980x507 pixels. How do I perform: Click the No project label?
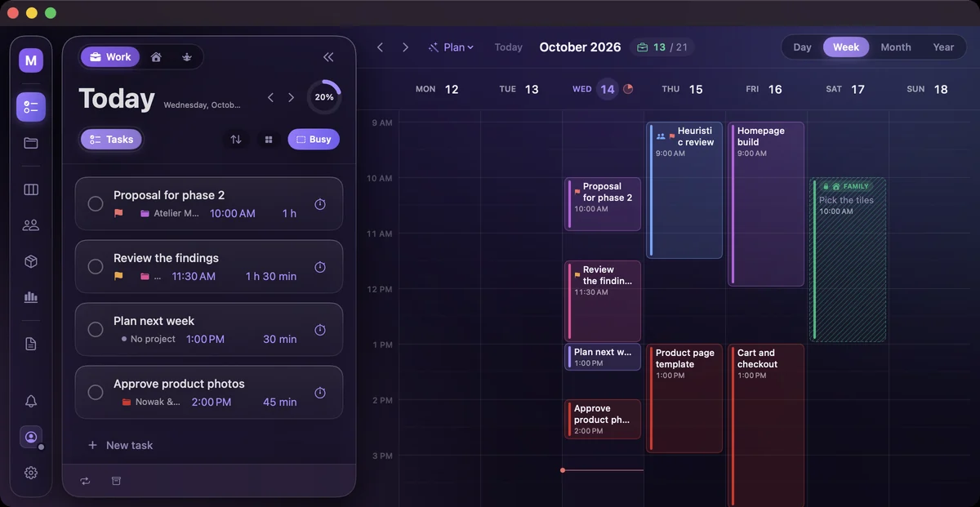[x=153, y=339]
